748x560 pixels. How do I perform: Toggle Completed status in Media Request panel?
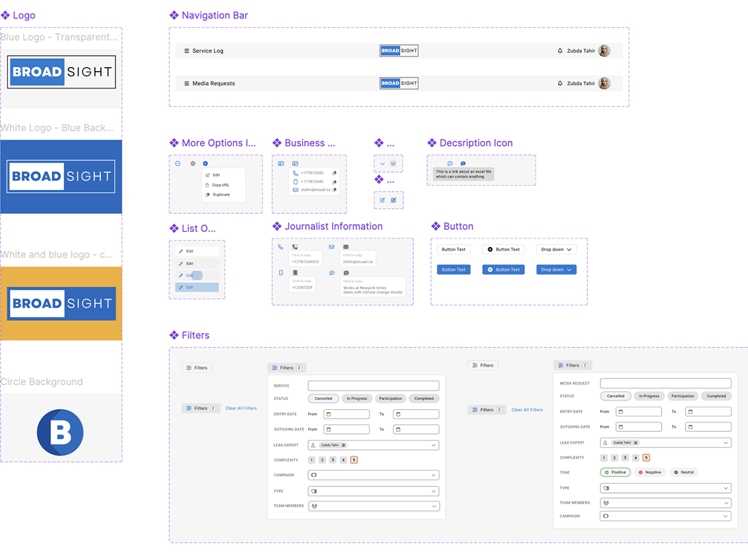[716, 397]
